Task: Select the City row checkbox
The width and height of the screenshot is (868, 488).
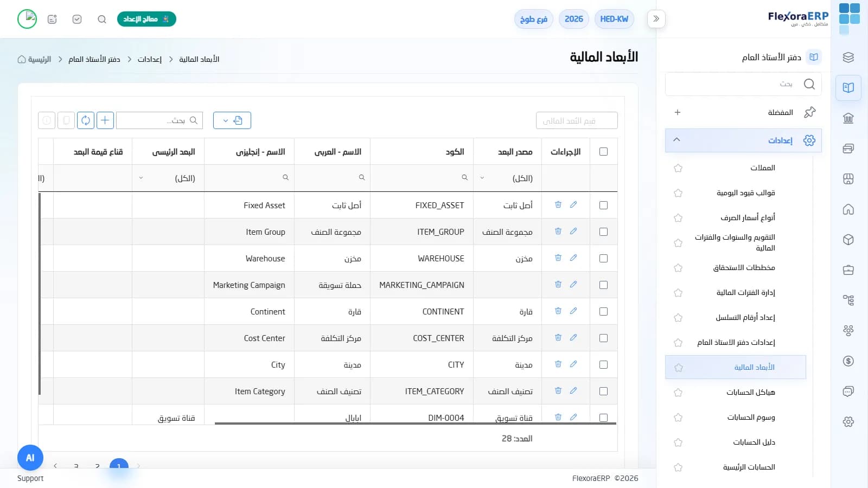Action: 603,364
